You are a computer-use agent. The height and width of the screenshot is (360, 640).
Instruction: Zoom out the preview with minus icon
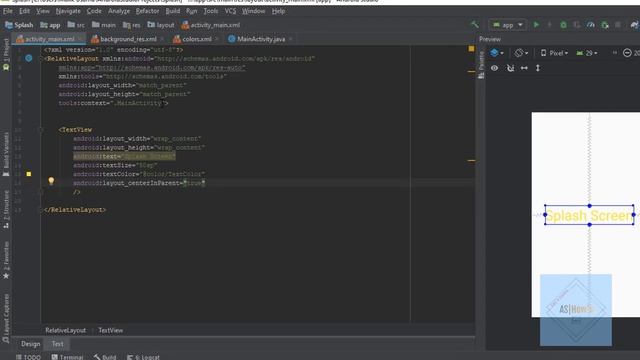click(627, 53)
